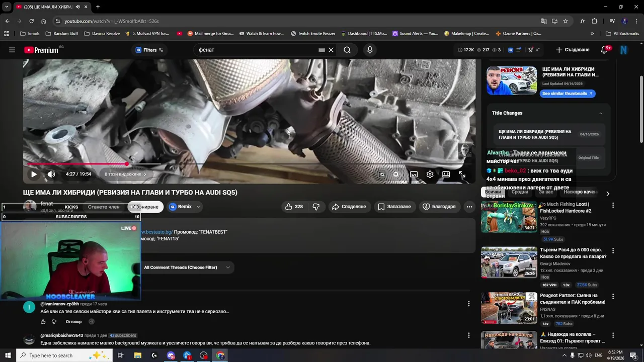
Task: Click the vidIQ icon in player controls
Action: tap(381, 174)
